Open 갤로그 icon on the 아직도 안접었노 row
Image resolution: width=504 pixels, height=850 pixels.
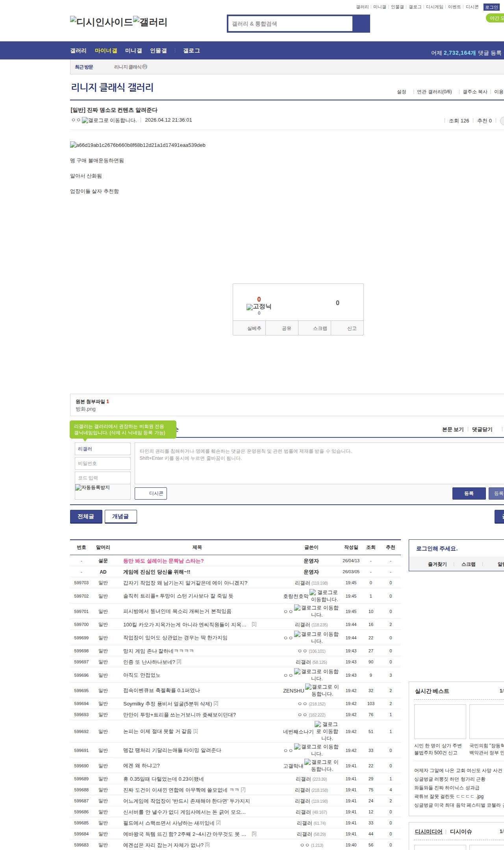(x=317, y=675)
